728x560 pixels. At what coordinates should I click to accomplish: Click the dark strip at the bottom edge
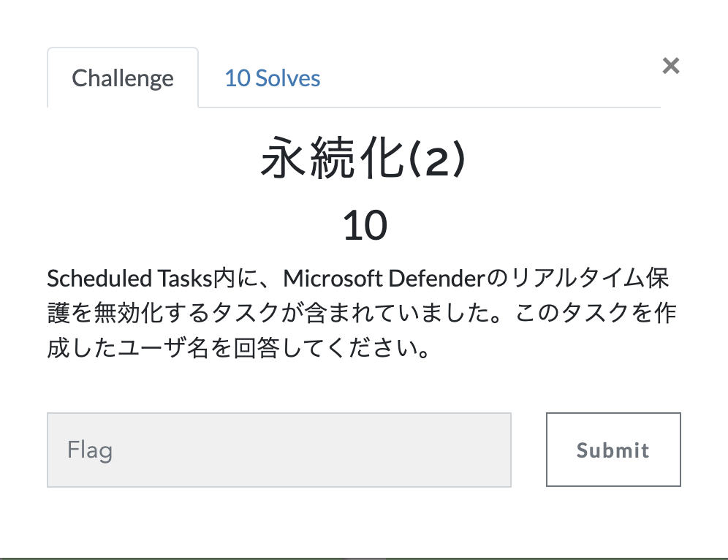[x=364, y=559]
